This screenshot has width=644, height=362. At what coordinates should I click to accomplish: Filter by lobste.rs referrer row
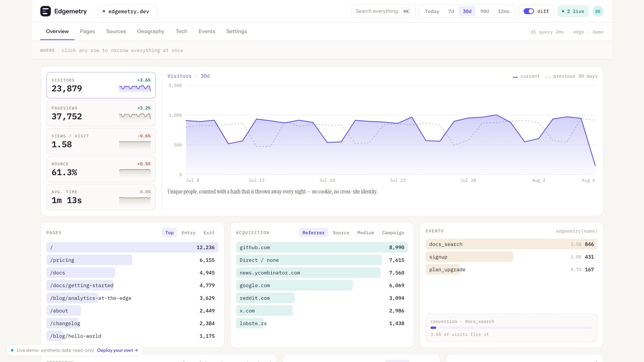(x=322, y=323)
